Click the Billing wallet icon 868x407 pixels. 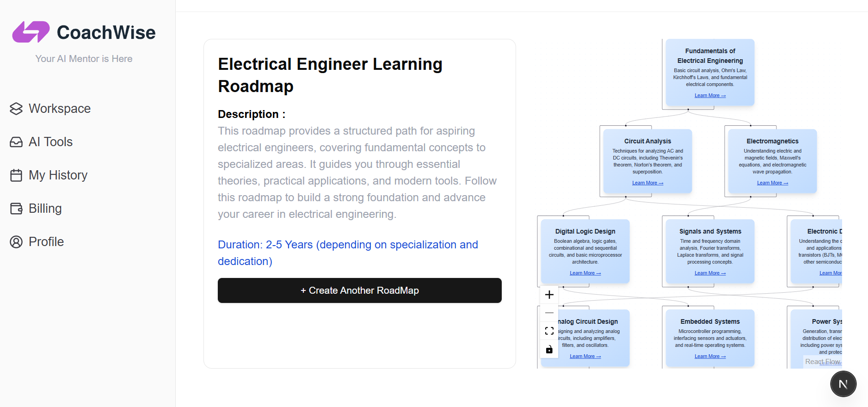click(16, 209)
